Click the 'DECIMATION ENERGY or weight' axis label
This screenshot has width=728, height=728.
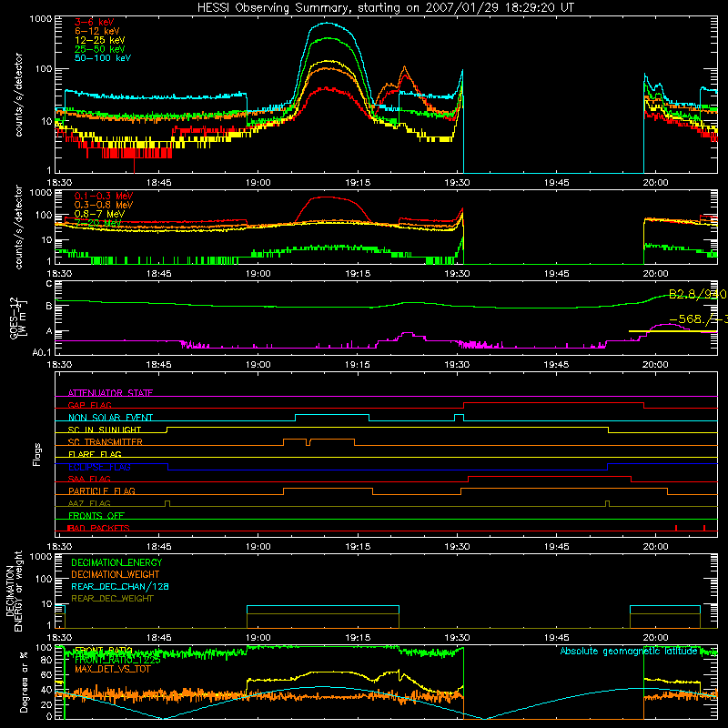14,591
